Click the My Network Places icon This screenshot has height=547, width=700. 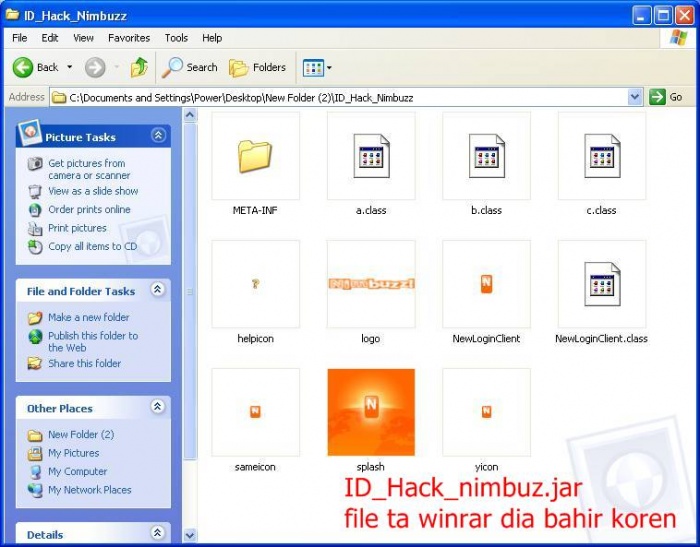(x=35, y=490)
